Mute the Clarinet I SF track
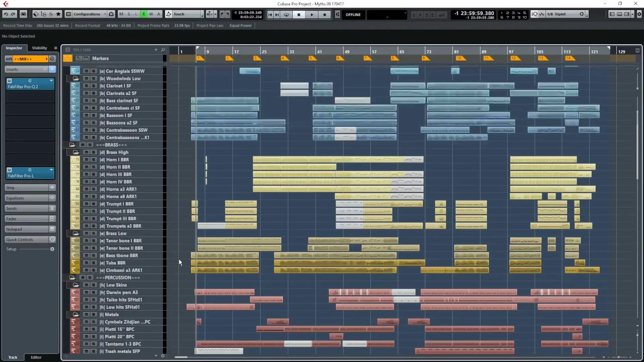Viewport: 644px width, 362px height. [86, 86]
